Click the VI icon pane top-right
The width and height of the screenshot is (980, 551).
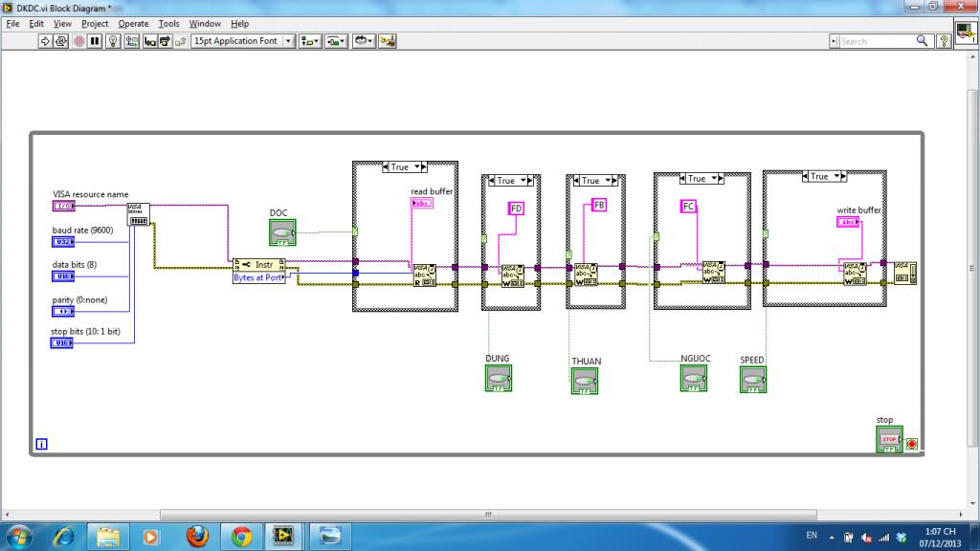tap(966, 32)
